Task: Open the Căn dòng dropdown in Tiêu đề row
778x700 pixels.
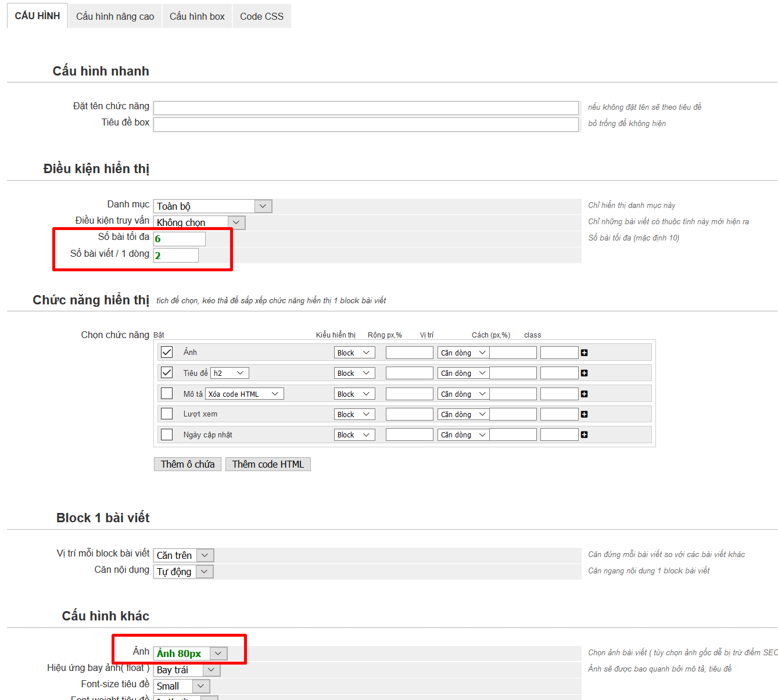Action: pos(463,373)
